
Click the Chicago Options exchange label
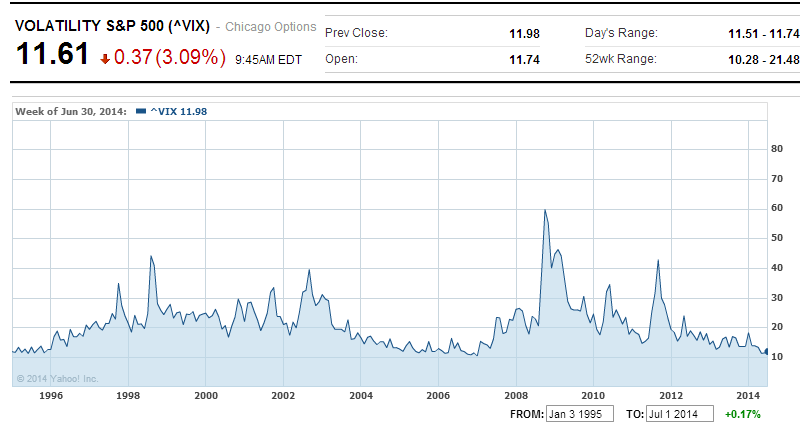tap(270, 27)
